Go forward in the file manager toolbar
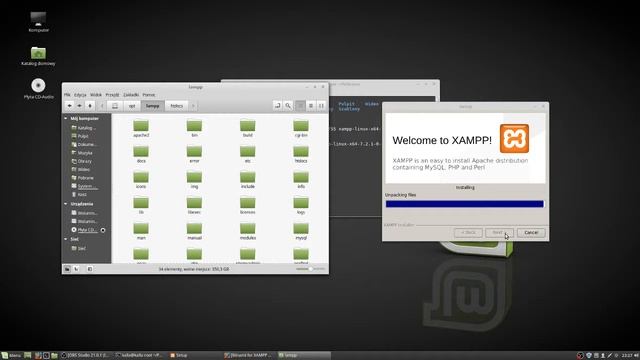The width and height of the screenshot is (640, 360). point(80,106)
